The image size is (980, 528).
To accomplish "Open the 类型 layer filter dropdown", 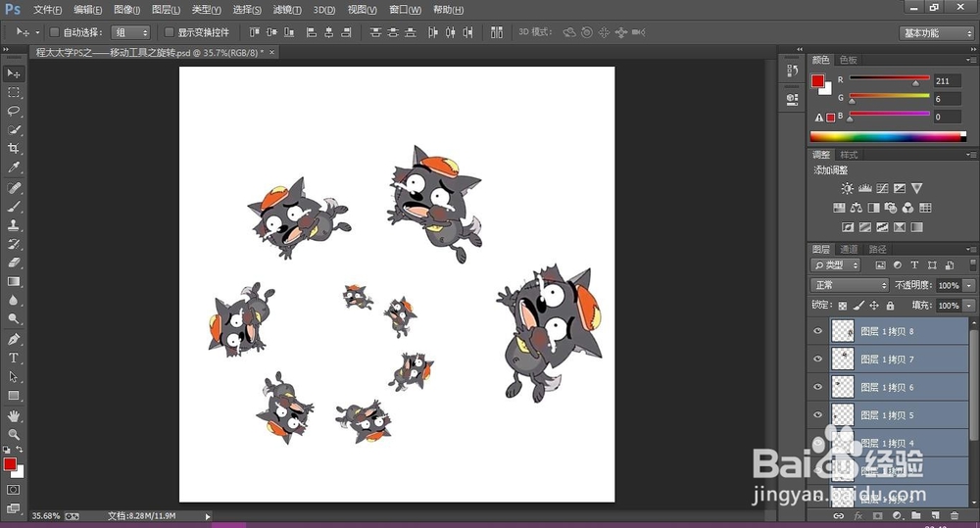I will [x=835, y=265].
